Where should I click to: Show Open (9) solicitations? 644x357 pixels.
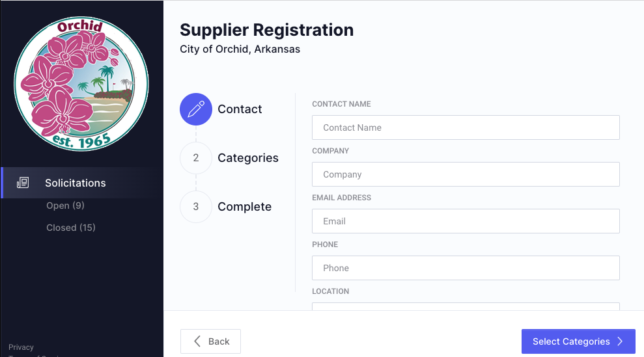tap(65, 205)
